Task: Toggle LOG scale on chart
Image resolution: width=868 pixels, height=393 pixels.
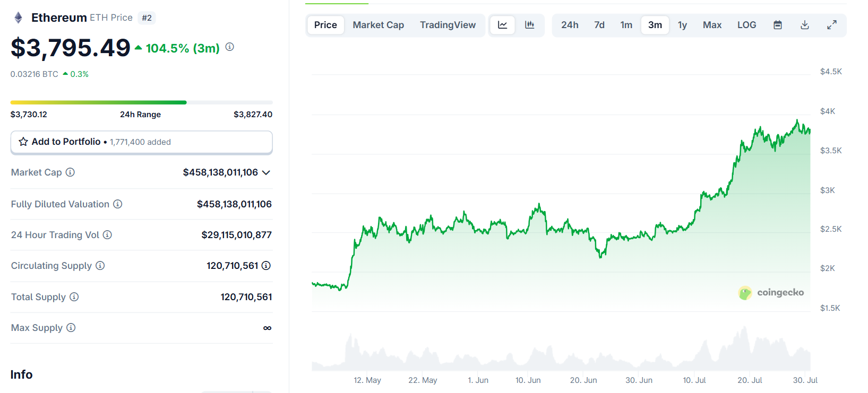Action: point(747,25)
